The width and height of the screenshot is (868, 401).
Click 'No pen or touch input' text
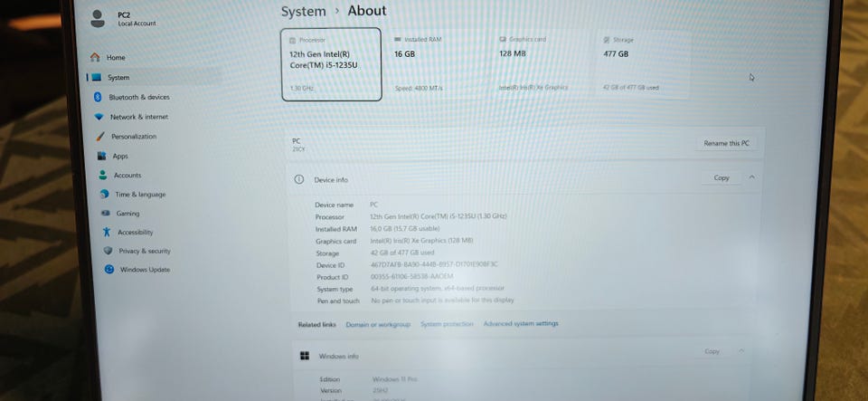[443, 301]
